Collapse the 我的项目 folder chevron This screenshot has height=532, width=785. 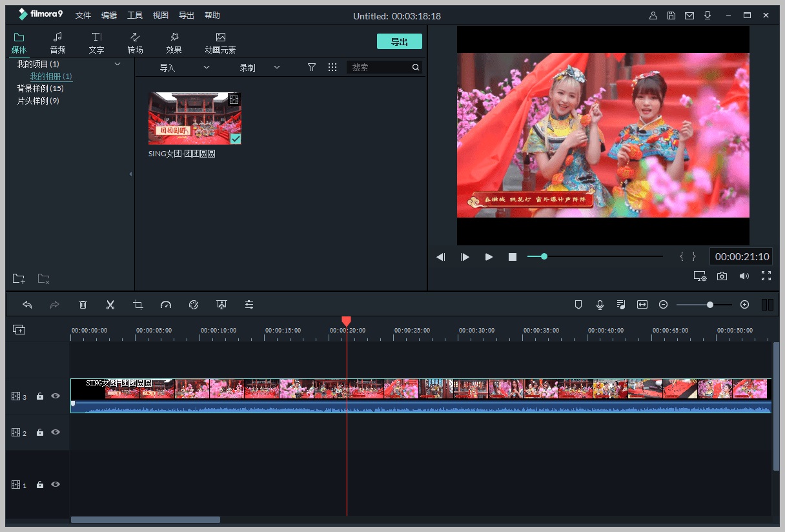coord(117,64)
